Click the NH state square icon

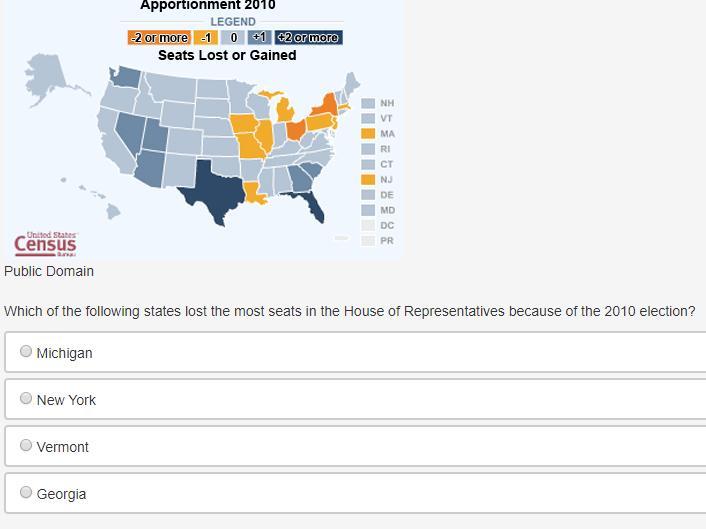(x=368, y=104)
